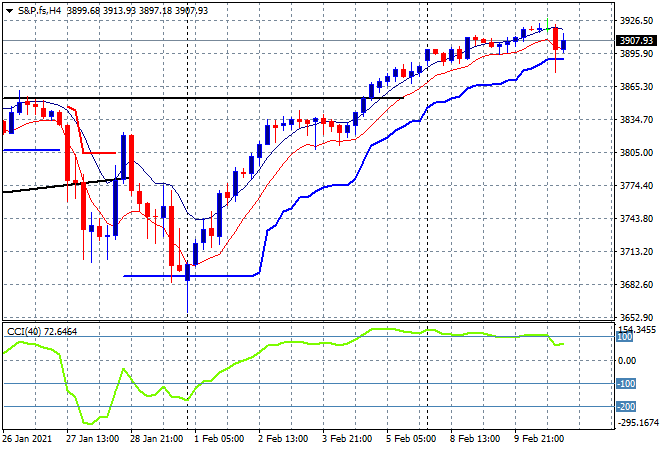This screenshot has width=660, height=450.
Task: Click the 8 Feb 13:00 time label
Action: pos(475,439)
